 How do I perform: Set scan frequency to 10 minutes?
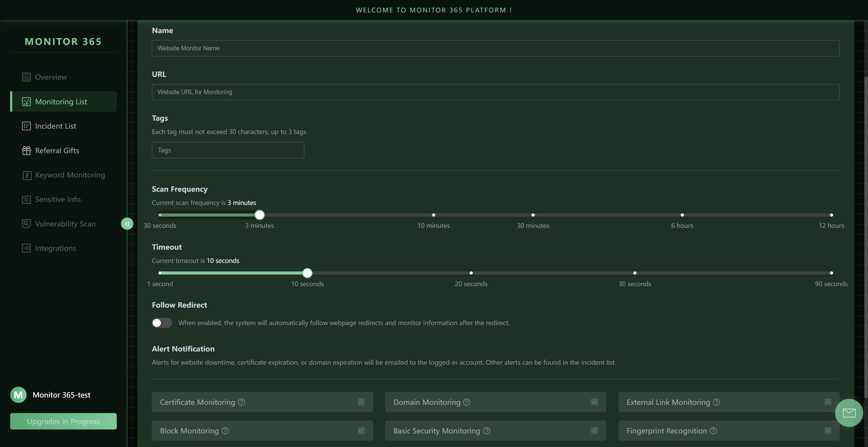(434, 215)
